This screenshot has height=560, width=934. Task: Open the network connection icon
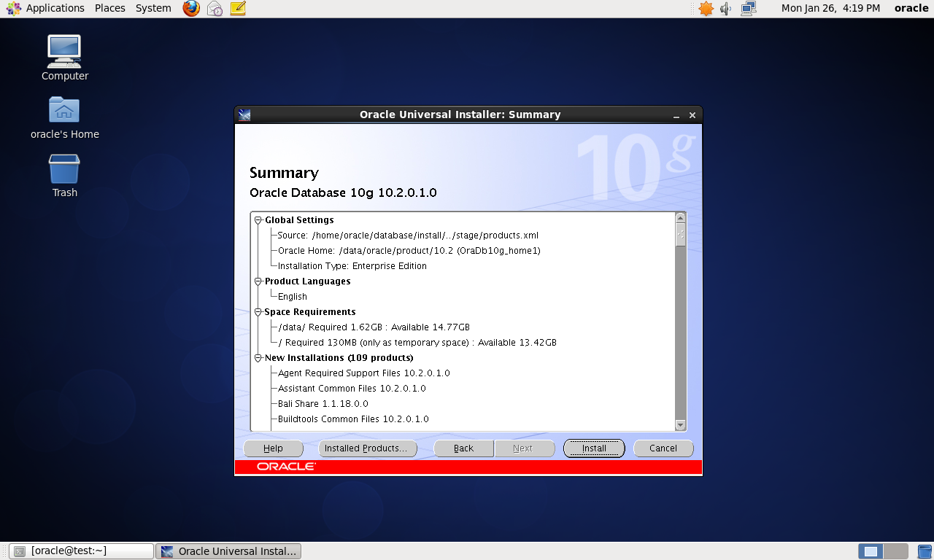pos(749,9)
